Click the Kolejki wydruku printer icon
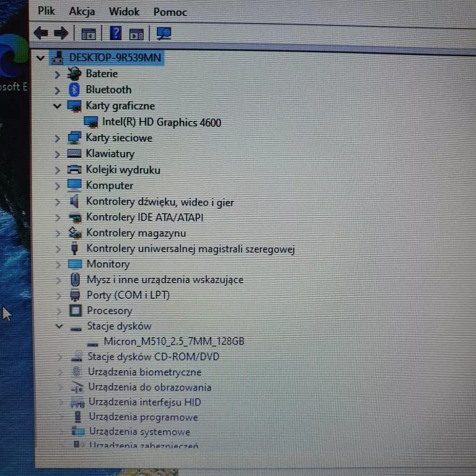Screen dimensions: 476x476 pyautogui.click(x=74, y=169)
